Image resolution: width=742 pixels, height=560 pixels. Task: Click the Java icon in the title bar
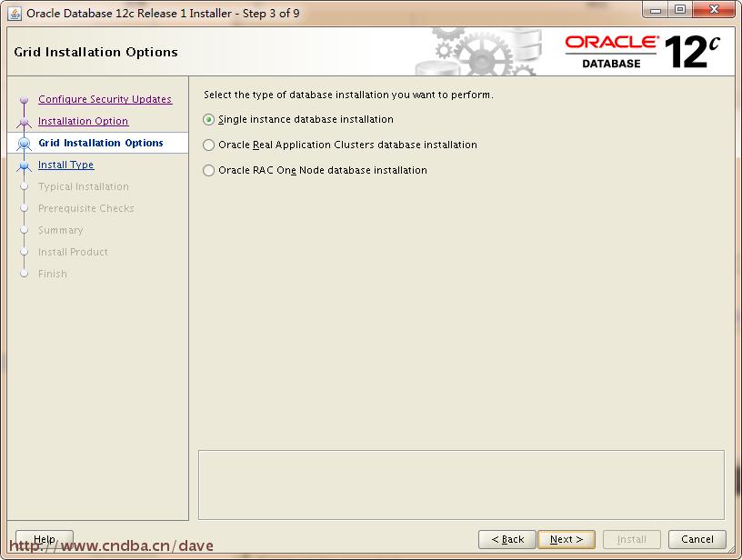(15, 14)
